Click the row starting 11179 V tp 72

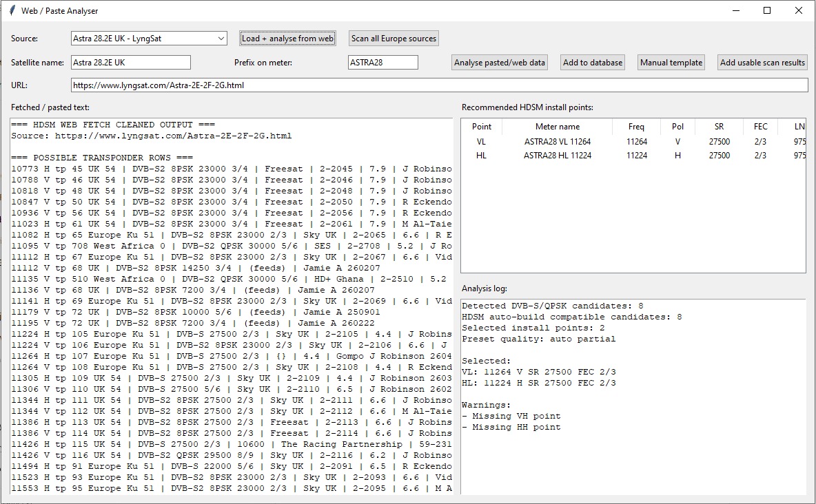coord(196,312)
